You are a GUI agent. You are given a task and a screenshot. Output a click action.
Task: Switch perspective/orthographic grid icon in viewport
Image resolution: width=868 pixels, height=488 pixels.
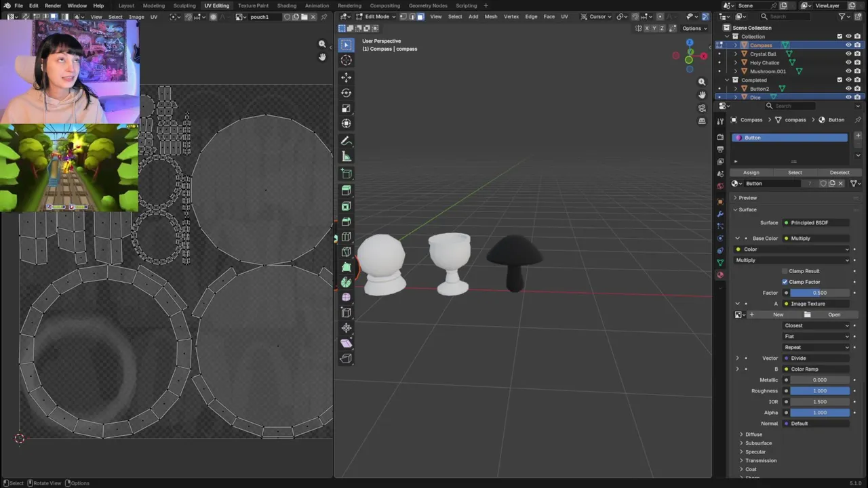(702, 121)
